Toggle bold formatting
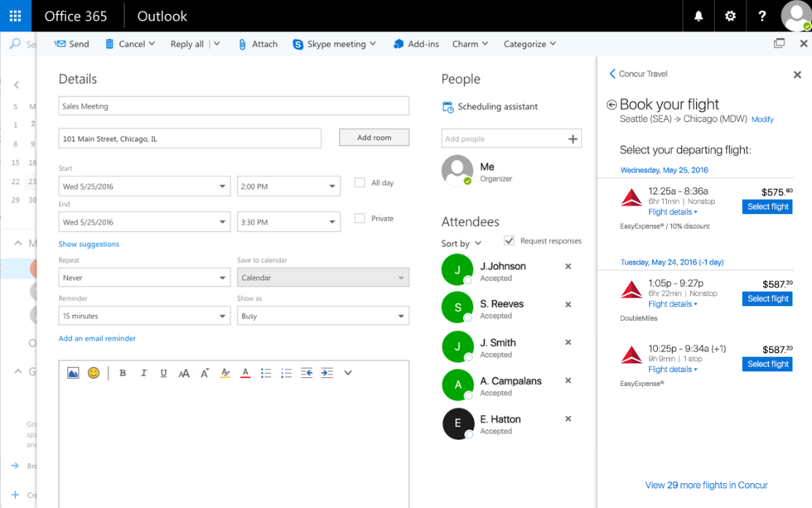This screenshot has width=812, height=508. pyautogui.click(x=123, y=373)
